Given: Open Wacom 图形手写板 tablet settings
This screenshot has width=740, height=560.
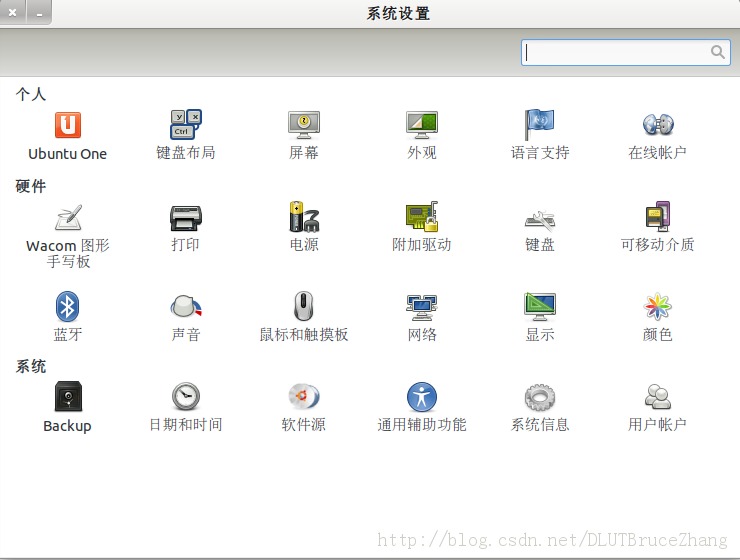Looking at the screenshot, I should [x=68, y=217].
